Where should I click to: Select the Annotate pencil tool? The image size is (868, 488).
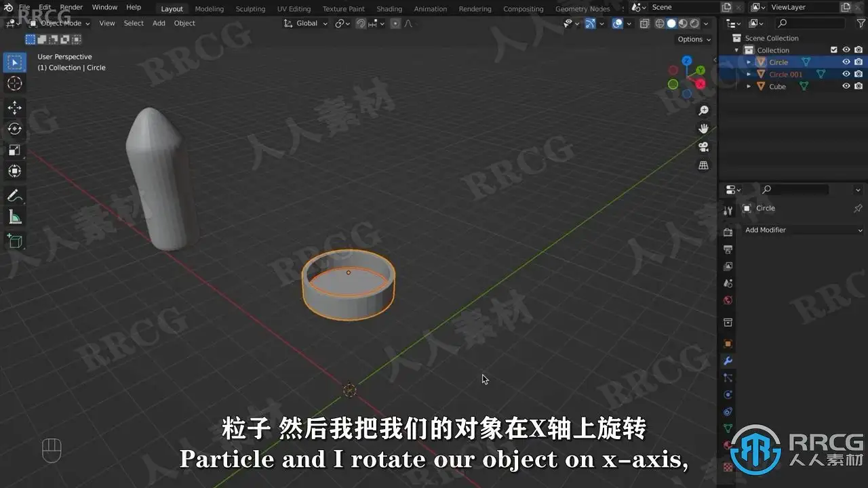pyautogui.click(x=14, y=195)
